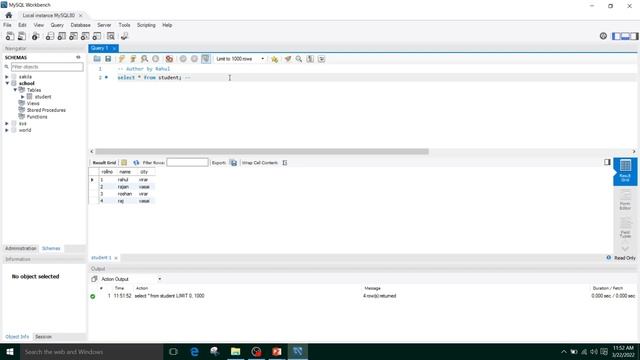Screen dimensions: 640x360
Task: Expand the student table node
Action: coord(23,97)
